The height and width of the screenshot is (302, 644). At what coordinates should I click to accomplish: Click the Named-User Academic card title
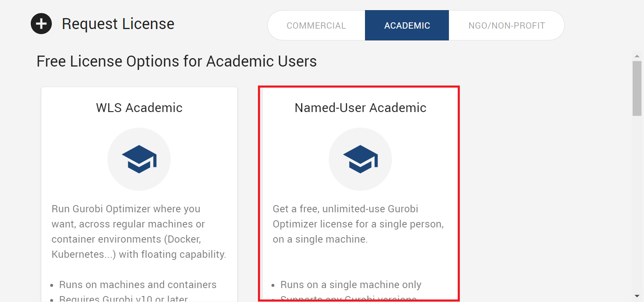point(360,108)
